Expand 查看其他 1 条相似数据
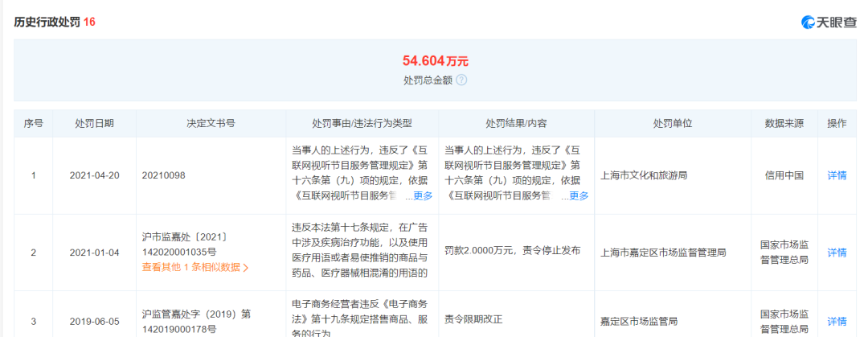The width and height of the screenshot is (868, 337). point(195,268)
